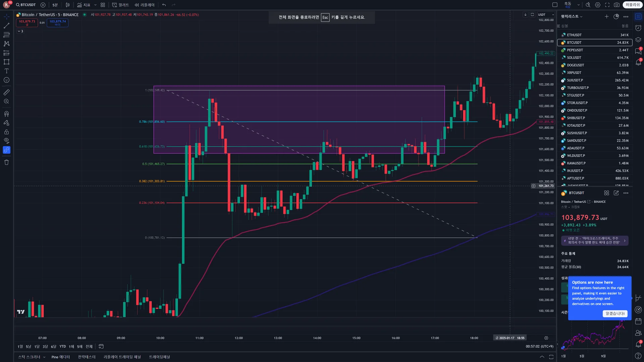Viewport: 644px width, 362px height.
Task: Switch to 전략테스터 tab
Action: (x=87, y=357)
